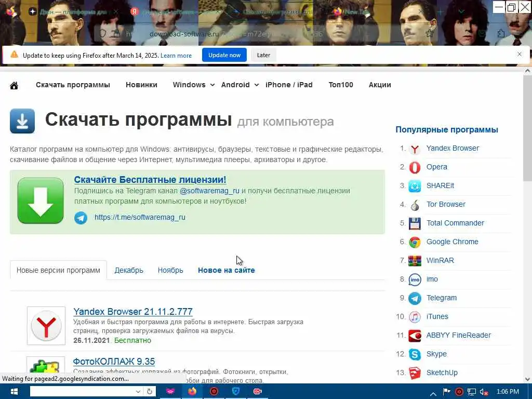This screenshot has width=532, height=399.
Task: Click the red camera recorder taskbar icon
Action: tap(258, 392)
